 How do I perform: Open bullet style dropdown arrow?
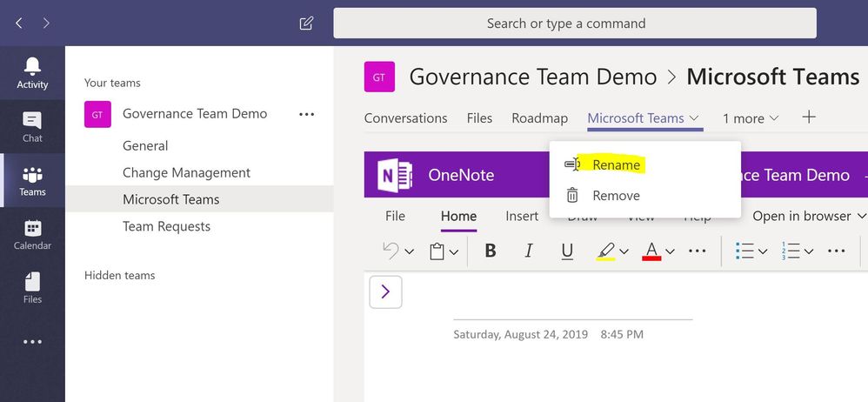763,251
